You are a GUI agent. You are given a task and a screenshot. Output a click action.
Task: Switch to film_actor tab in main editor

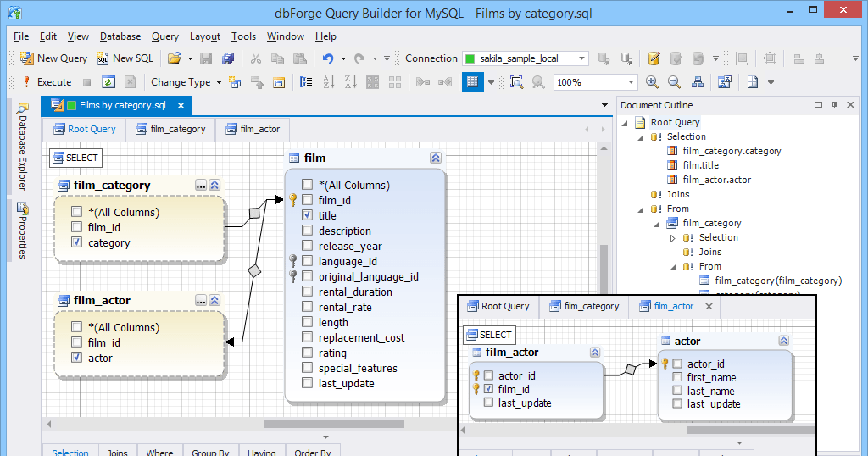[253, 129]
